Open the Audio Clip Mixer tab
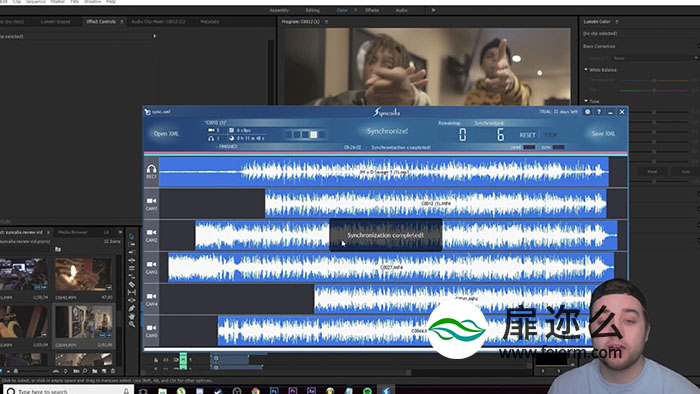The width and height of the screenshot is (700, 394). pos(158,21)
